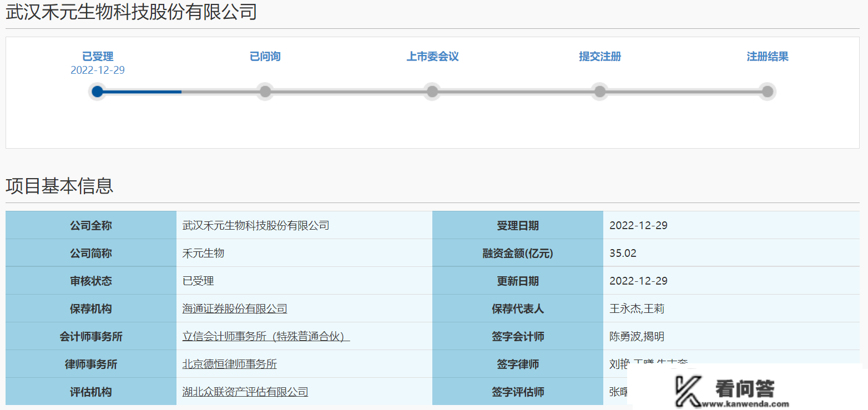The image size is (868, 410).
Task: Click the 律师事务所 header cell
Action: [x=91, y=364]
